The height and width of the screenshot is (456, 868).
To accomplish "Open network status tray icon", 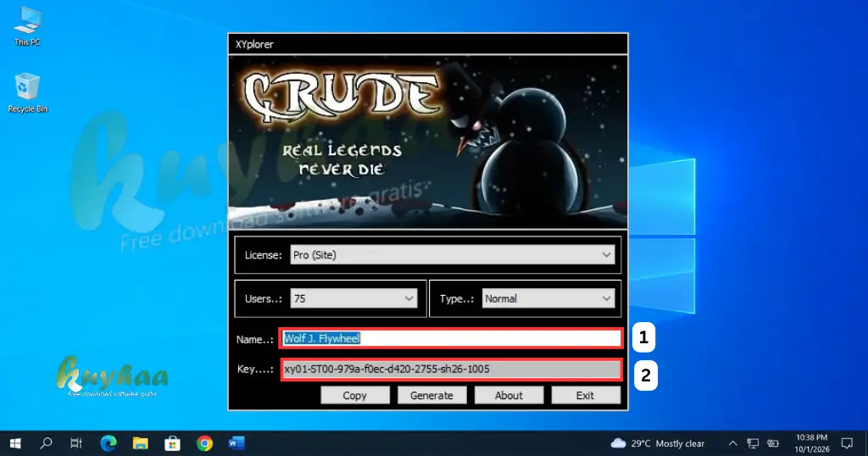I will pos(753,443).
